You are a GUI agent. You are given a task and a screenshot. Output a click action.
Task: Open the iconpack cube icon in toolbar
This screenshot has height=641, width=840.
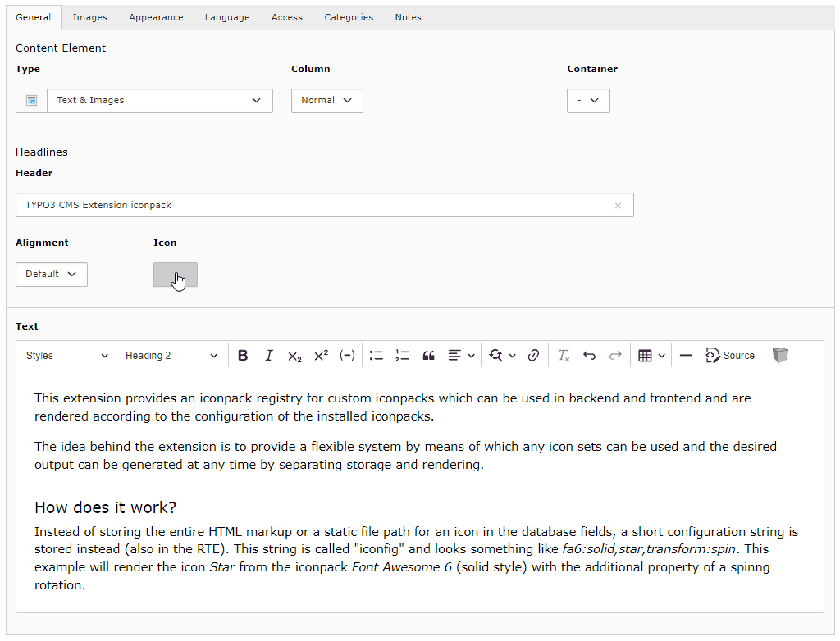point(780,356)
